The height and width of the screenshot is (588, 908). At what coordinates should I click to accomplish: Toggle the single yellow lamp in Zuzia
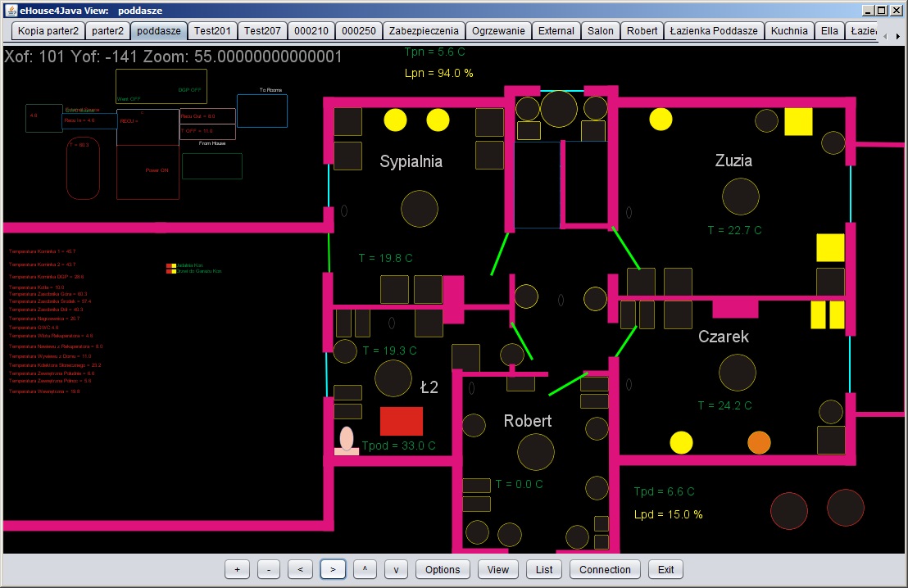click(x=661, y=120)
